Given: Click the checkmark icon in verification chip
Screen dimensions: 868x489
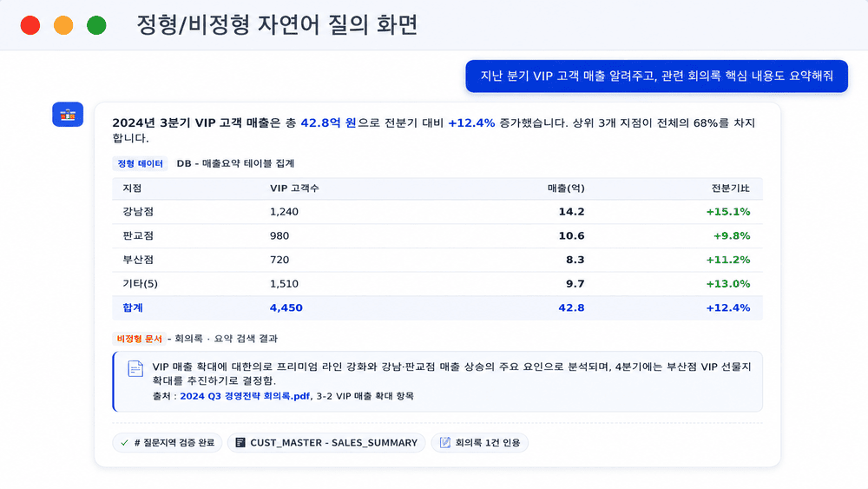Looking at the screenshot, I should tap(124, 442).
